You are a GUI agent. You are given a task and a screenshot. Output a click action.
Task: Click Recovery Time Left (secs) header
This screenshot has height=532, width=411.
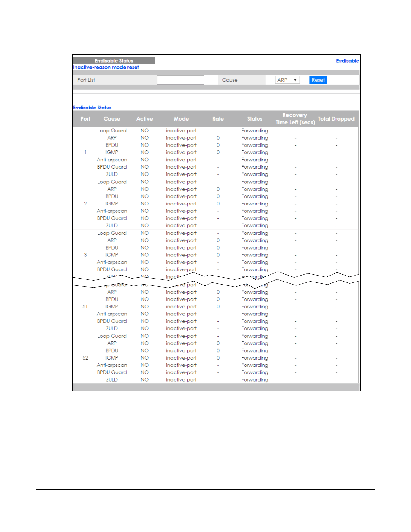pyautogui.click(x=295, y=119)
